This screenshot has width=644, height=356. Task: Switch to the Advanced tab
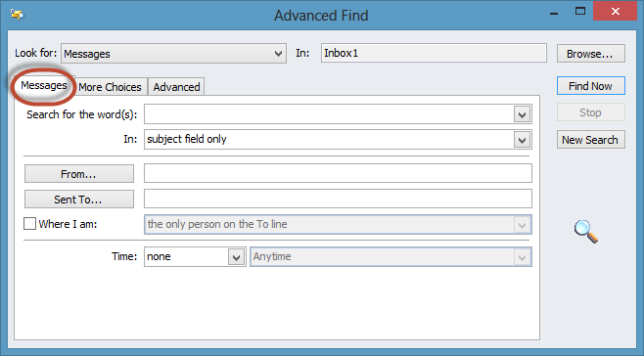pyautogui.click(x=176, y=87)
